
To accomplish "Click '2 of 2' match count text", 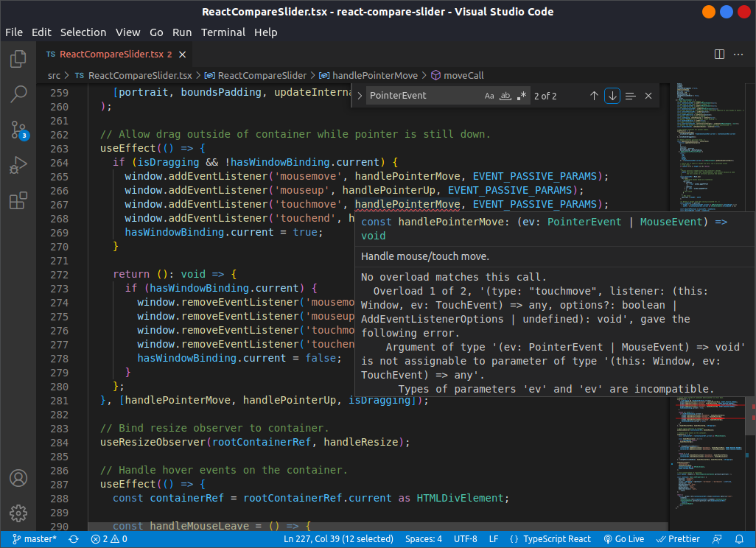I will 545,96.
